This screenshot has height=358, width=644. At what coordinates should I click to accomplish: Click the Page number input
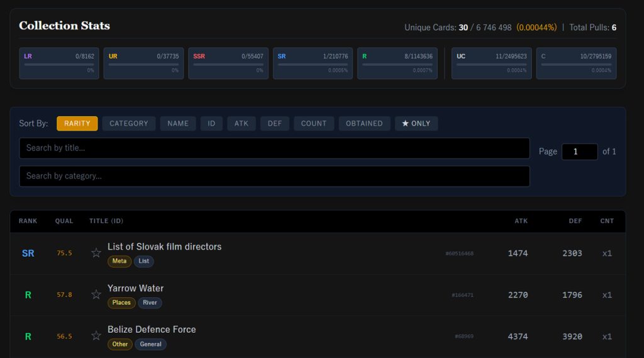[x=579, y=151]
